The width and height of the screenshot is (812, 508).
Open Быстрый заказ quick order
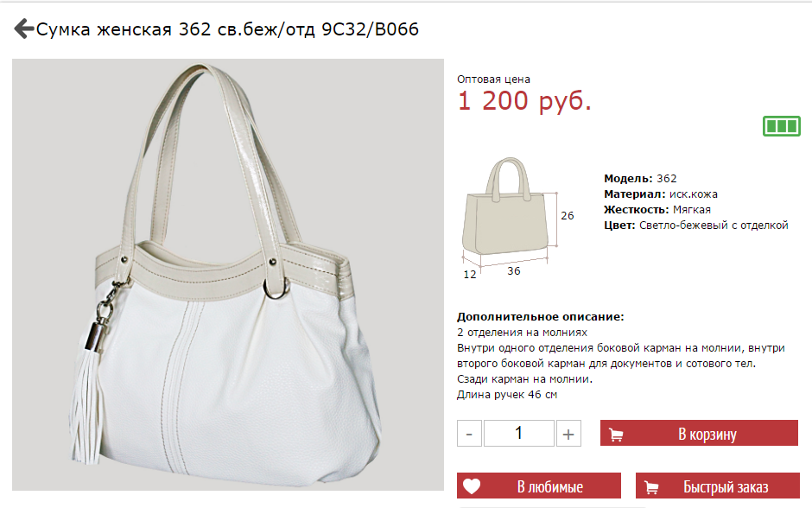[x=718, y=486]
